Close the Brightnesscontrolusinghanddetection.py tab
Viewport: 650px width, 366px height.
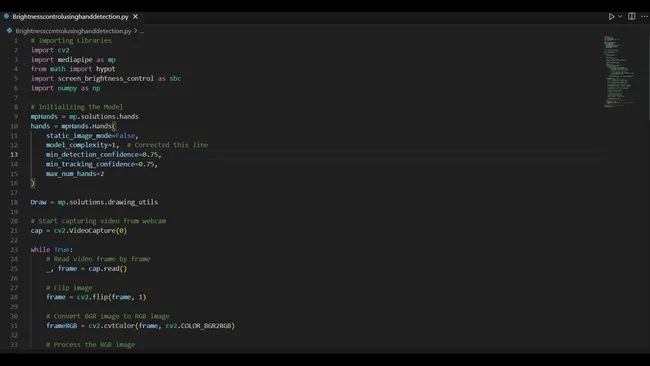[136, 17]
